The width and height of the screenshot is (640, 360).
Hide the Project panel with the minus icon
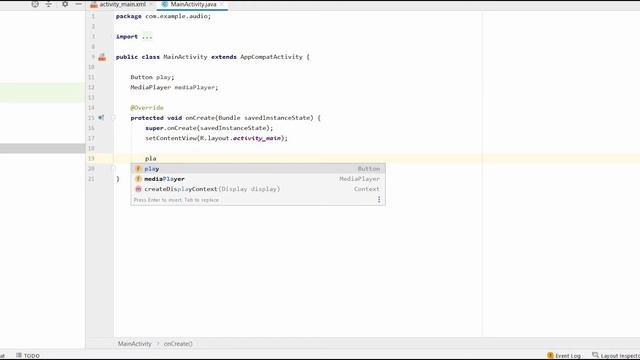(78, 4)
